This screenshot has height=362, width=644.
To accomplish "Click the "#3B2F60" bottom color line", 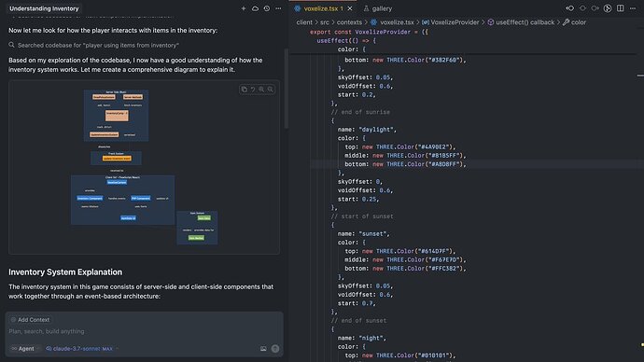I will point(405,60).
